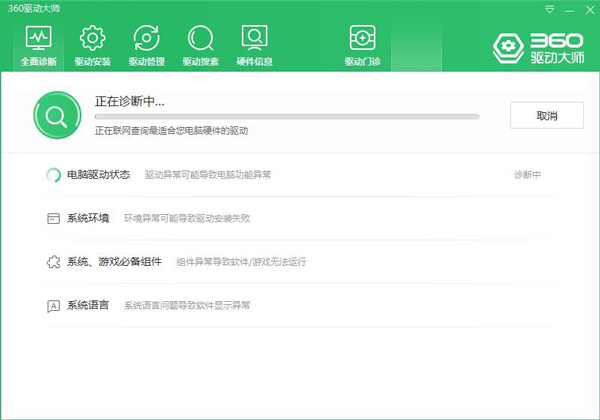The width and height of the screenshot is (600, 420).
Task: Click the window icon beside 系统环境
Action: tap(53, 218)
